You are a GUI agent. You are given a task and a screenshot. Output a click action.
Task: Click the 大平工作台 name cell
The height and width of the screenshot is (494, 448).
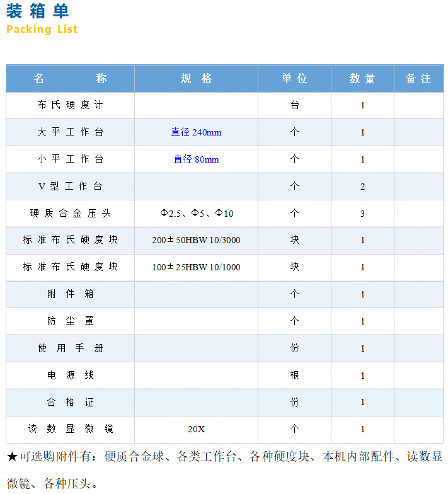(70, 132)
